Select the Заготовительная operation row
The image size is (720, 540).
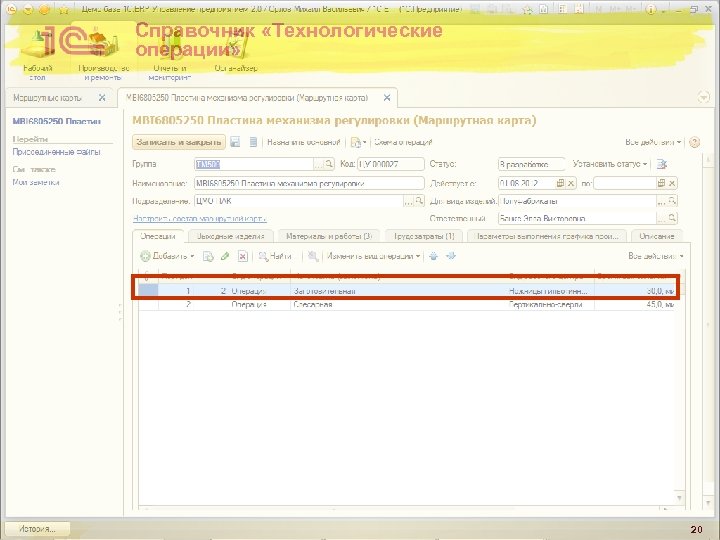pyautogui.click(x=407, y=291)
